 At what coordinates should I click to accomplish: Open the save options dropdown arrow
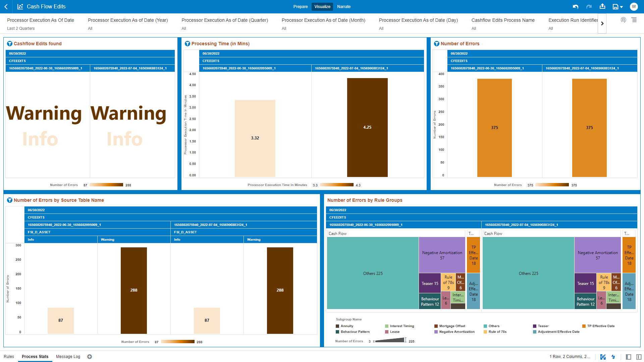(622, 7)
